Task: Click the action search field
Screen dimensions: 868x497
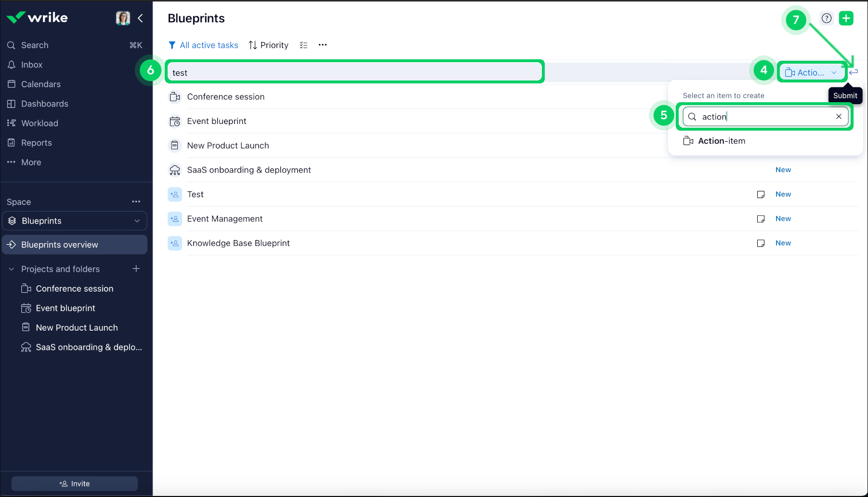Action: tap(765, 117)
